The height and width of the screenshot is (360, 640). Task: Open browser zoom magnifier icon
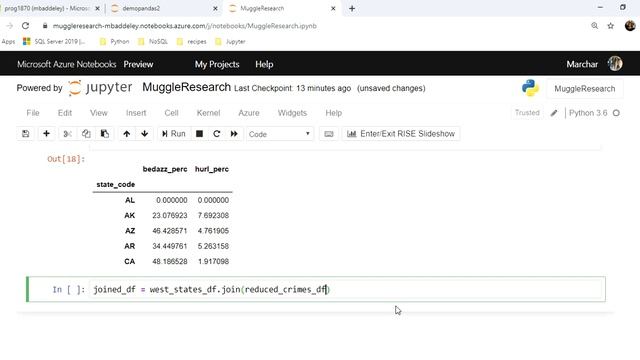[595, 26]
